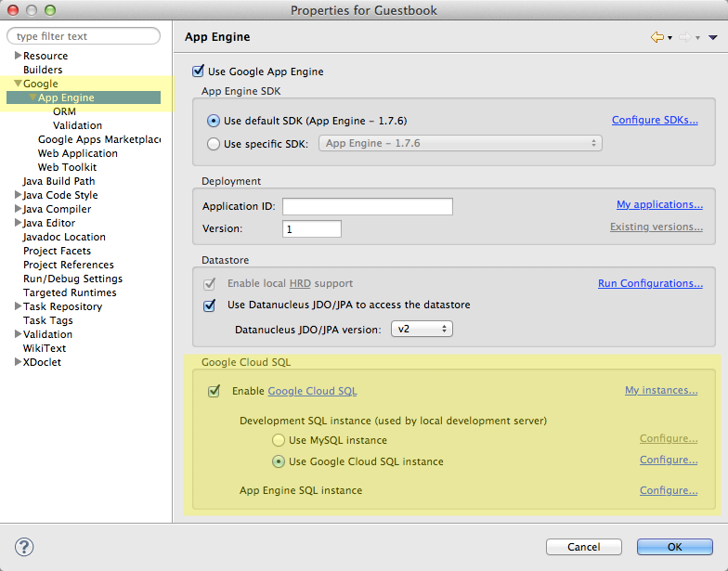The width and height of the screenshot is (728, 571).
Task: Select Web Application tree item
Action: (x=78, y=153)
